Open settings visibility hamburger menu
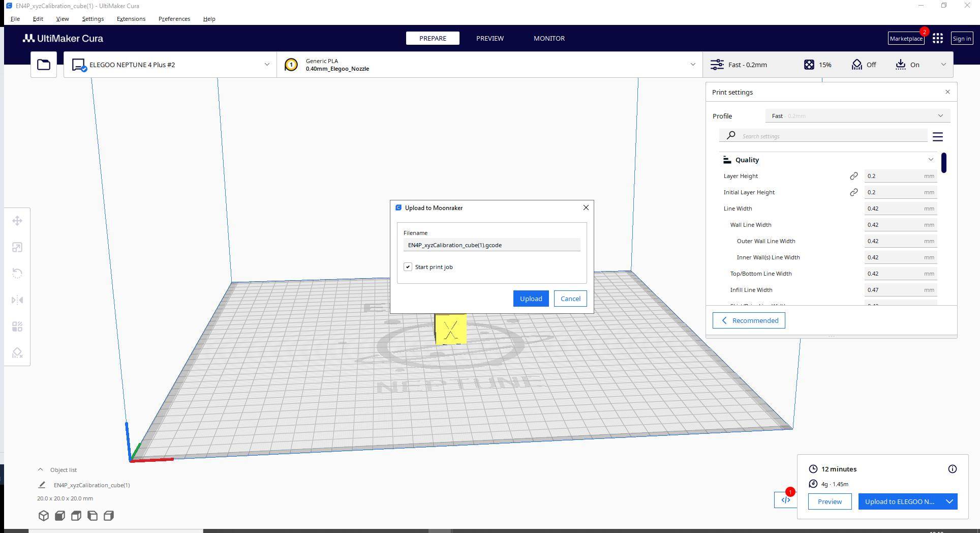 click(938, 137)
